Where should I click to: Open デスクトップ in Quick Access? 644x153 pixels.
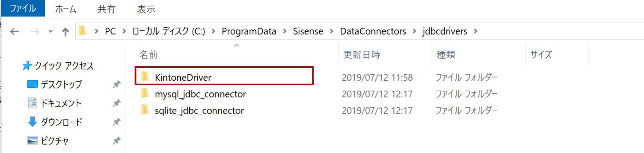point(61,85)
